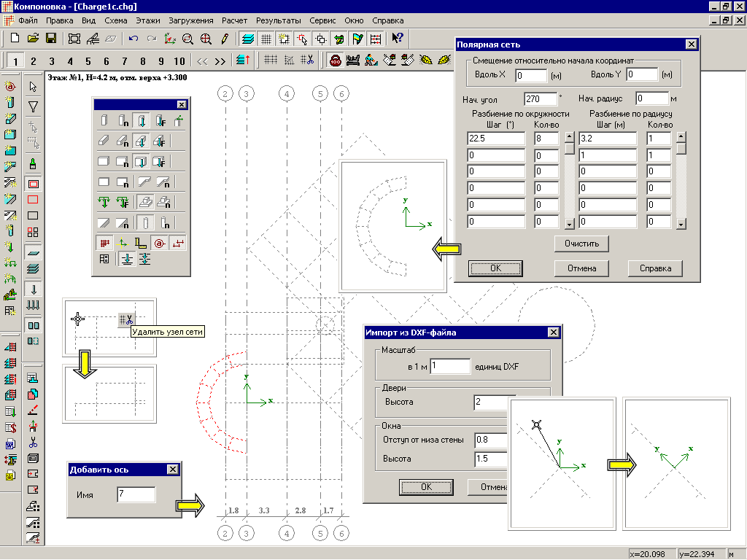Go to next floor with >> arrows
This screenshot has width=747, height=560.
tap(220, 61)
